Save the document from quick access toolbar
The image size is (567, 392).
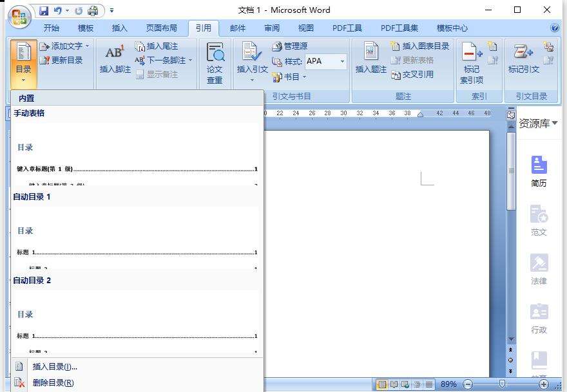(44, 11)
